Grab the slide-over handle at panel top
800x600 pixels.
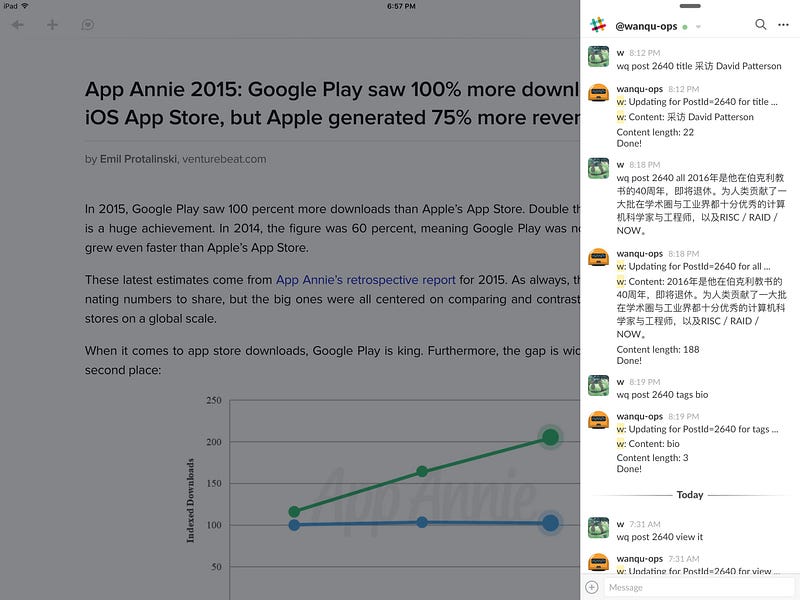690,6
